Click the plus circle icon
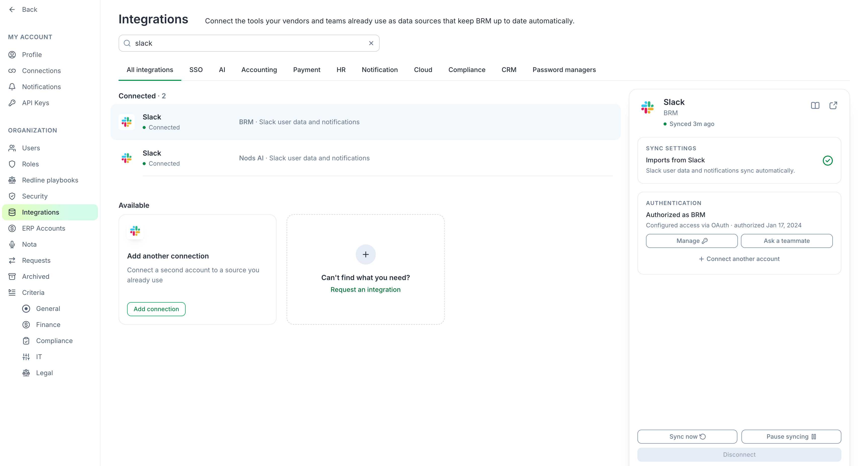The image size is (868, 466). click(x=366, y=254)
